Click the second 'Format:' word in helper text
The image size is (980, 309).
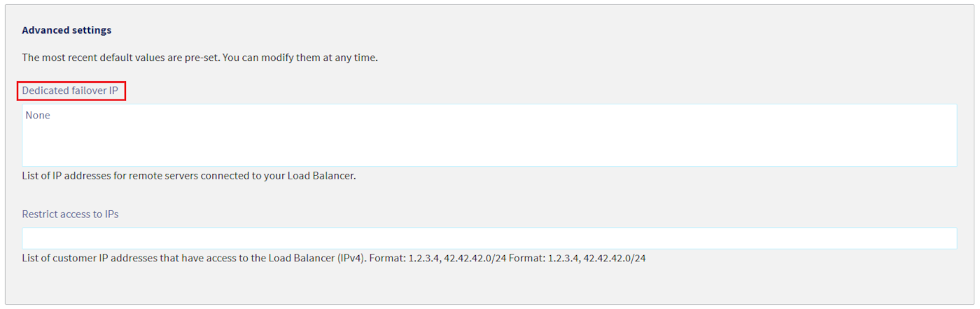pos(526,258)
